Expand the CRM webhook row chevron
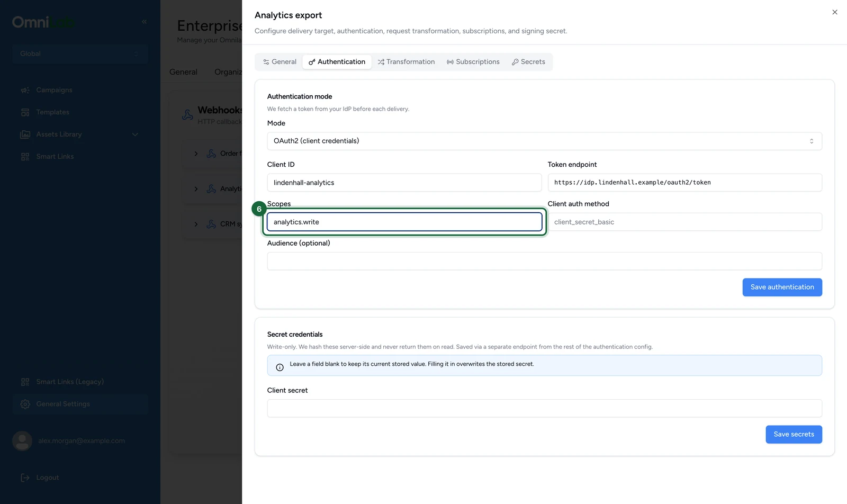Screen dimensions: 847x504 click(x=196, y=224)
